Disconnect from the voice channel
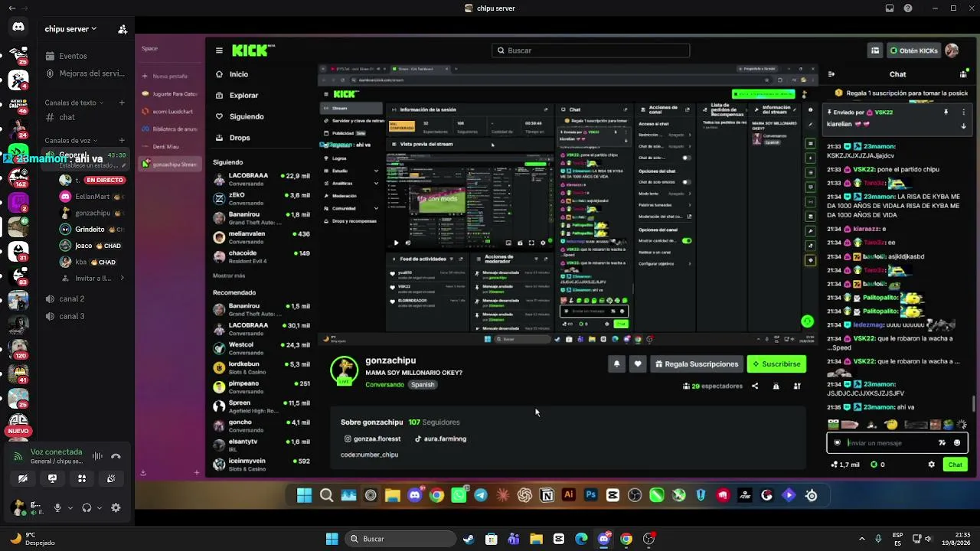The image size is (980, 551). 116,456
